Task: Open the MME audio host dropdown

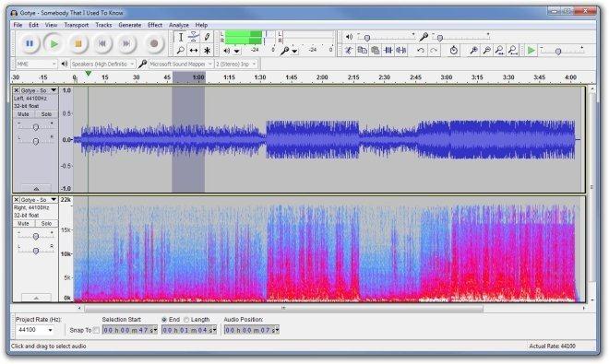Action: point(37,64)
